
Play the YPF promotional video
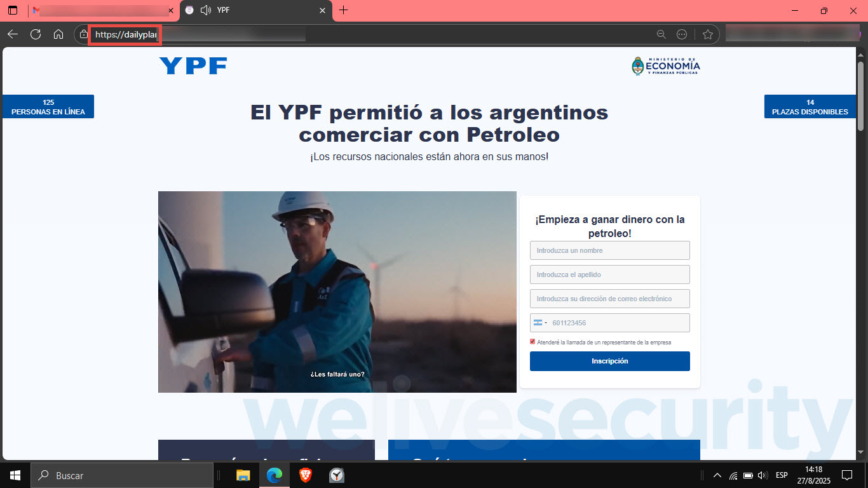click(x=337, y=292)
